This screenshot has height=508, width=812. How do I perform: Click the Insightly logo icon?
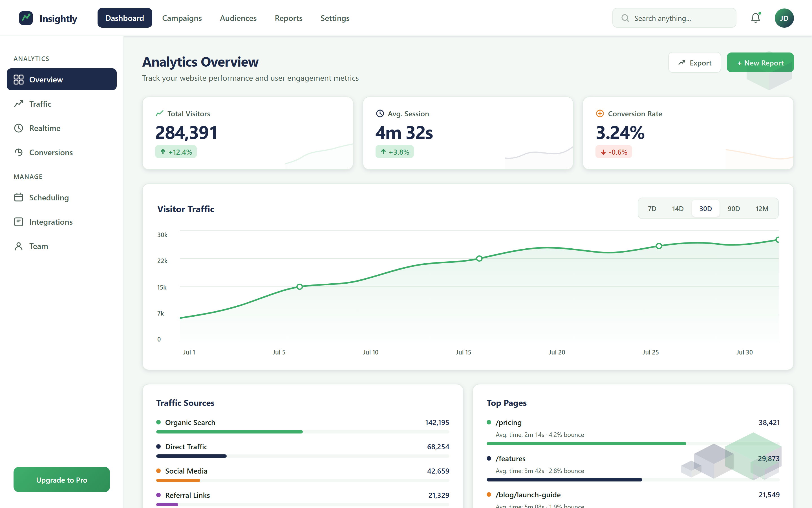point(26,18)
